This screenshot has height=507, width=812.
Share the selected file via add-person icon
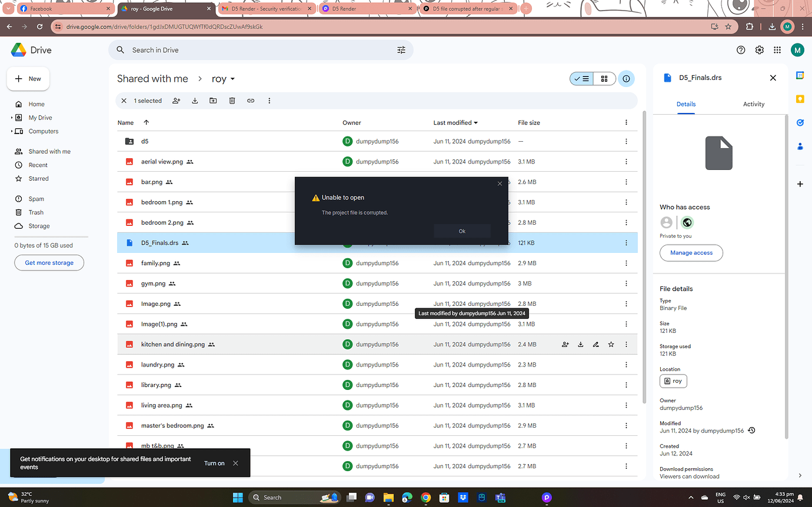coord(176,101)
